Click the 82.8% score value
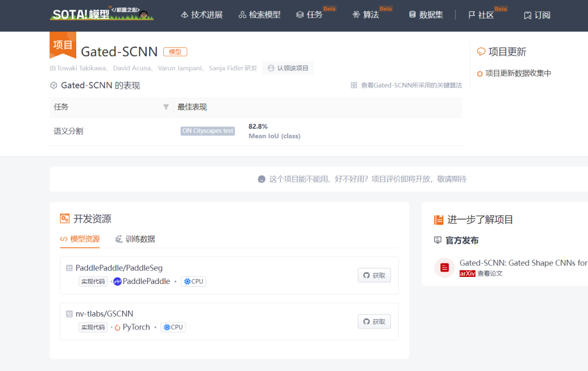588x371 pixels. [x=258, y=126]
